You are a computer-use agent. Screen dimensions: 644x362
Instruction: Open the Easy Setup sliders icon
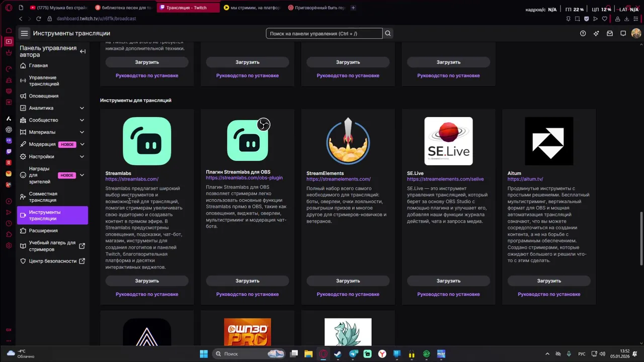[636, 19]
